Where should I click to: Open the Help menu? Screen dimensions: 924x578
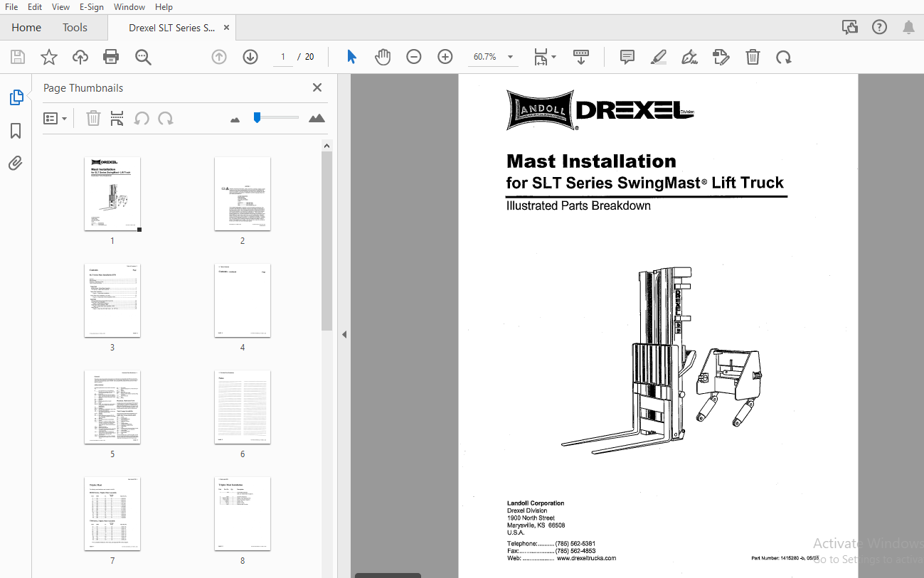pyautogui.click(x=164, y=7)
